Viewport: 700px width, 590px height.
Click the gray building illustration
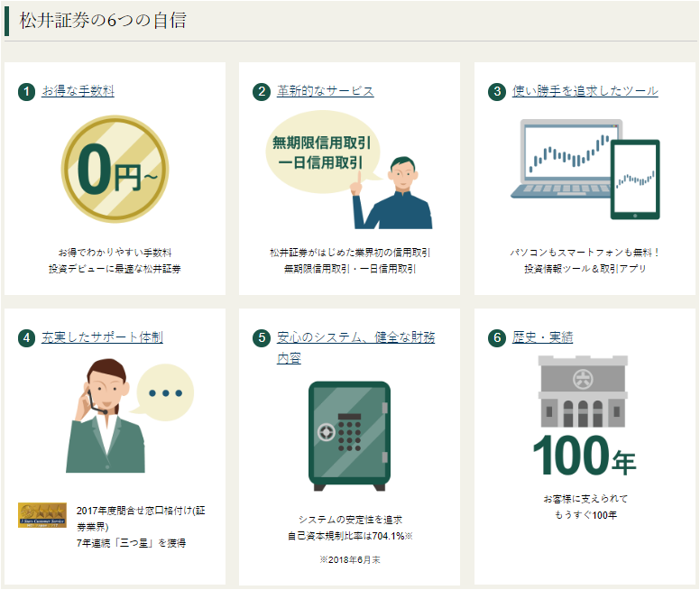click(x=583, y=392)
